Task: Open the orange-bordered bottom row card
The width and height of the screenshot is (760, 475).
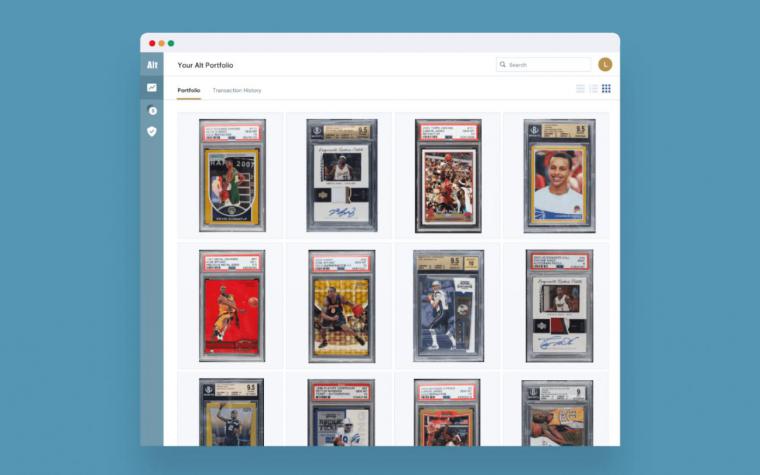Action: pos(447,413)
